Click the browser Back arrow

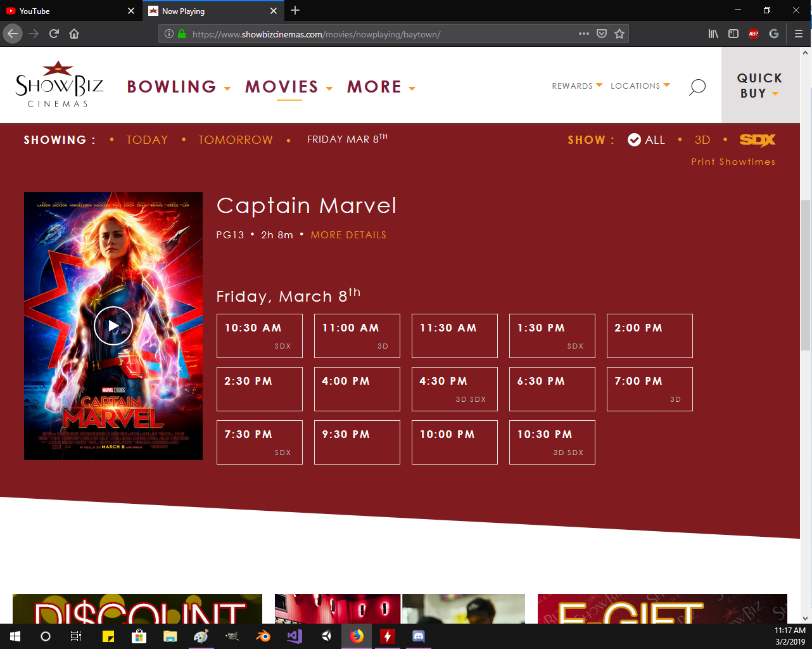coord(13,34)
